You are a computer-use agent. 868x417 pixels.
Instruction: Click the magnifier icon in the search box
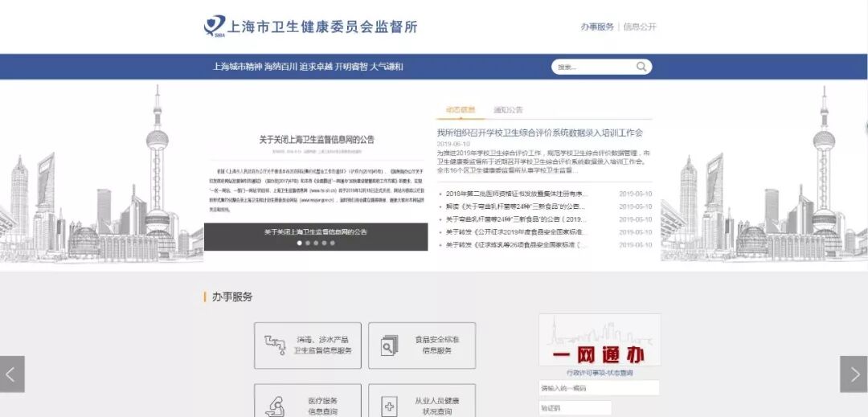point(641,67)
